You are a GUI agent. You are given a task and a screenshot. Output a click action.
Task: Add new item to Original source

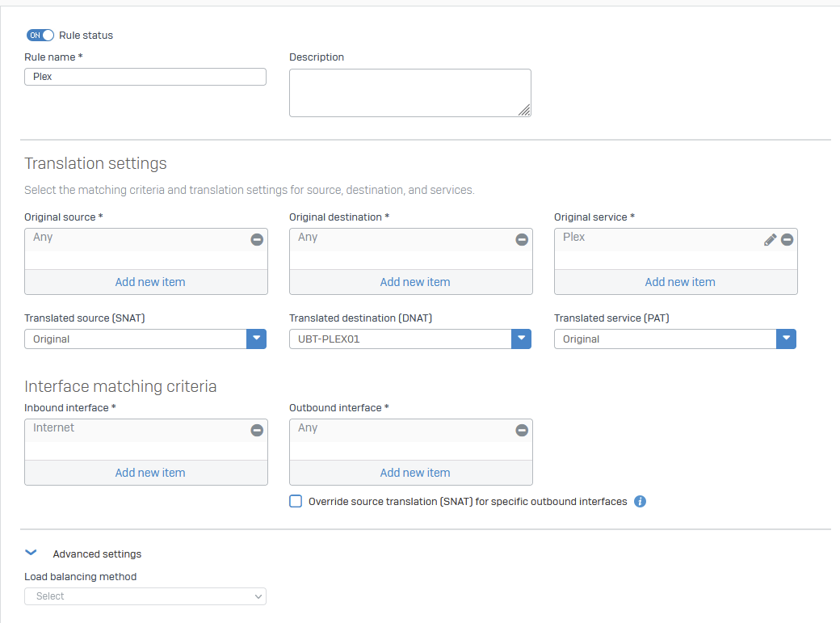[x=150, y=282]
